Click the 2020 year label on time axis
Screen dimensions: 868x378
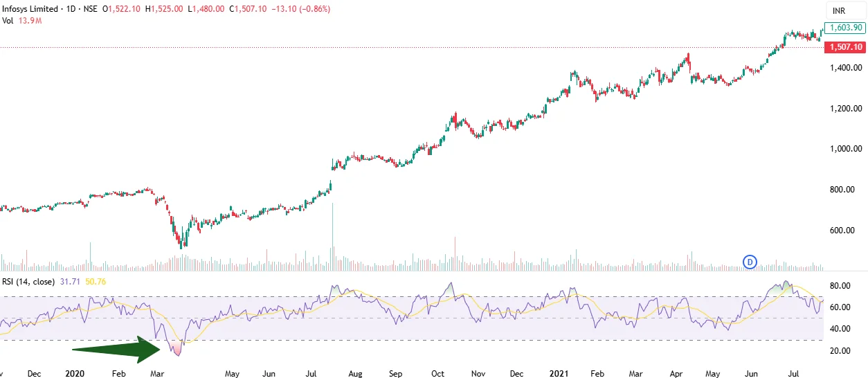pyautogui.click(x=73, y=373)
